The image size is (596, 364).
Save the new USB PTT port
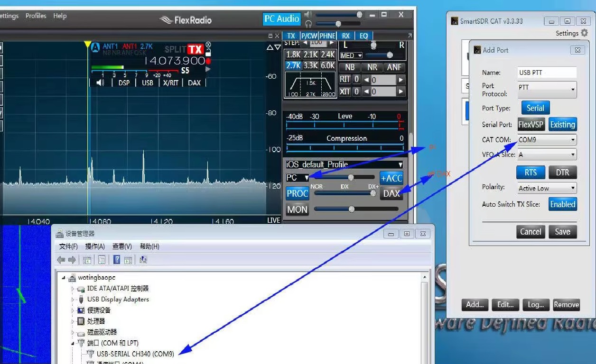562,232
